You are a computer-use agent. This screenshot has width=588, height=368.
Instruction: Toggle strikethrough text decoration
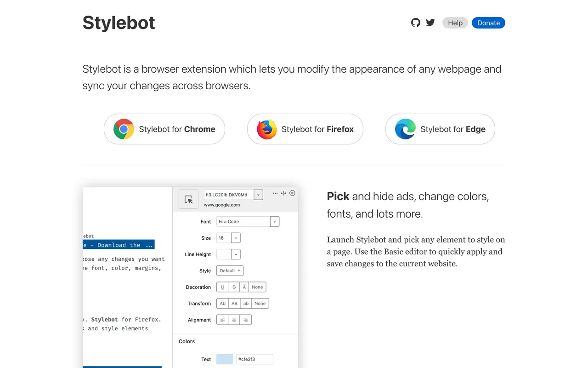(x=234, y=287)
